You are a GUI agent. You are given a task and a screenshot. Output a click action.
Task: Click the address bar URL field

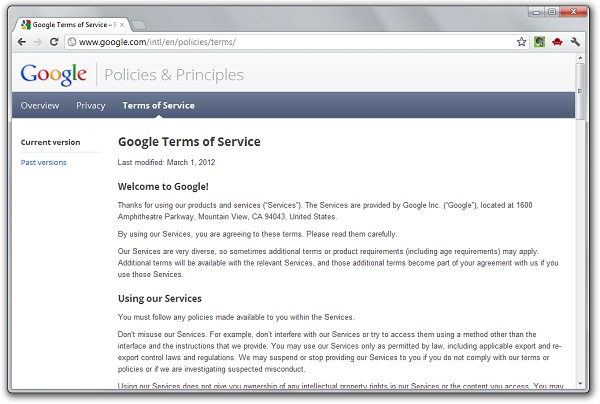tap(290, 43)
